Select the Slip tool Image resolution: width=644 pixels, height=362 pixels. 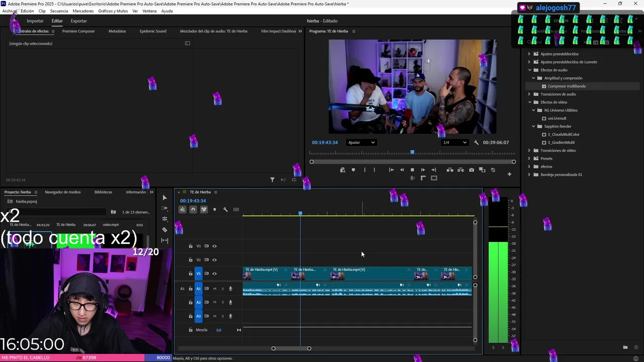point(165,240)
